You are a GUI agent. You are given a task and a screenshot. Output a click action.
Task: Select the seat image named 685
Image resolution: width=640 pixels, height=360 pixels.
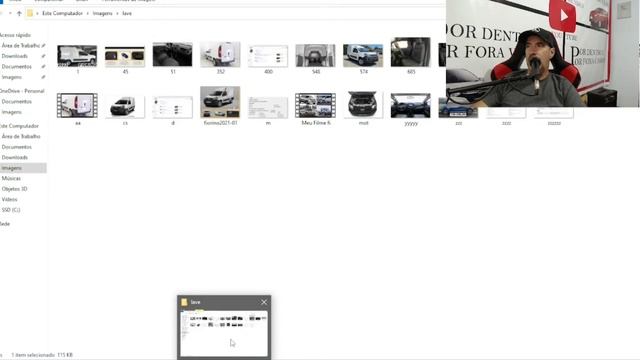pyautogui.click(x=411, y=52)
